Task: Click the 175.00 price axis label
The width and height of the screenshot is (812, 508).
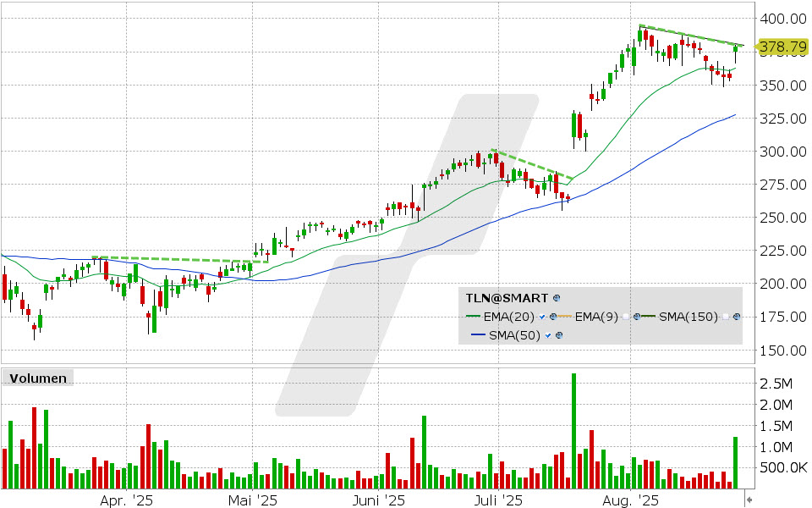Action: (x=782, y=317)
